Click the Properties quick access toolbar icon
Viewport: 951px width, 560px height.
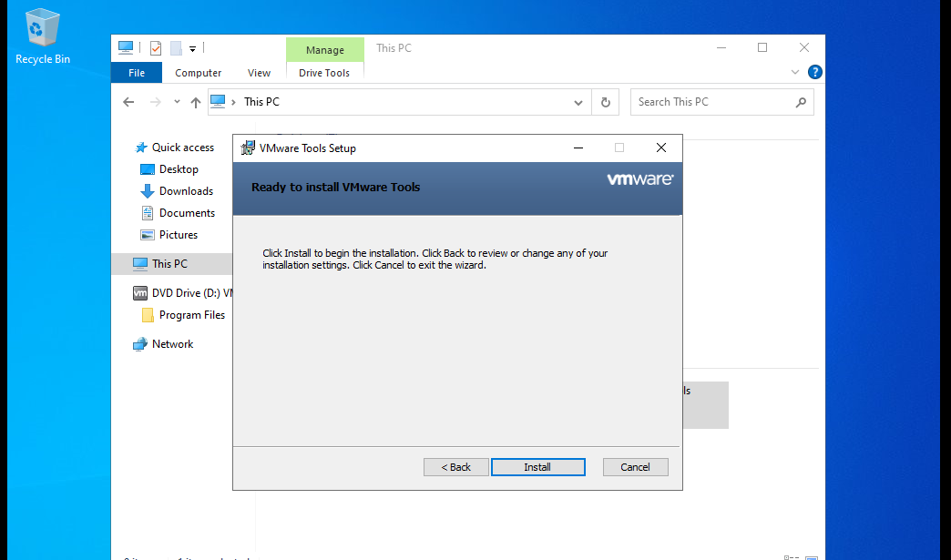tap(156, 48)
